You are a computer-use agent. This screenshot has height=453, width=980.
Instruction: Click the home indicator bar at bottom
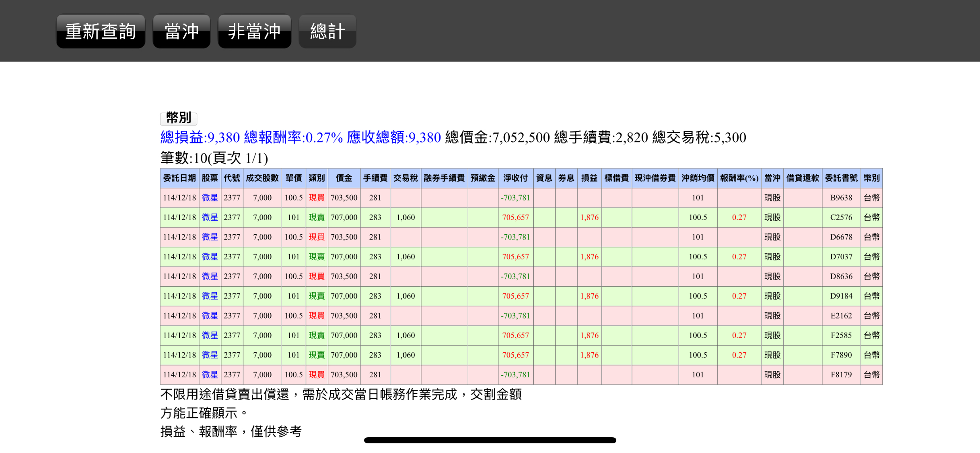point(490,440)
